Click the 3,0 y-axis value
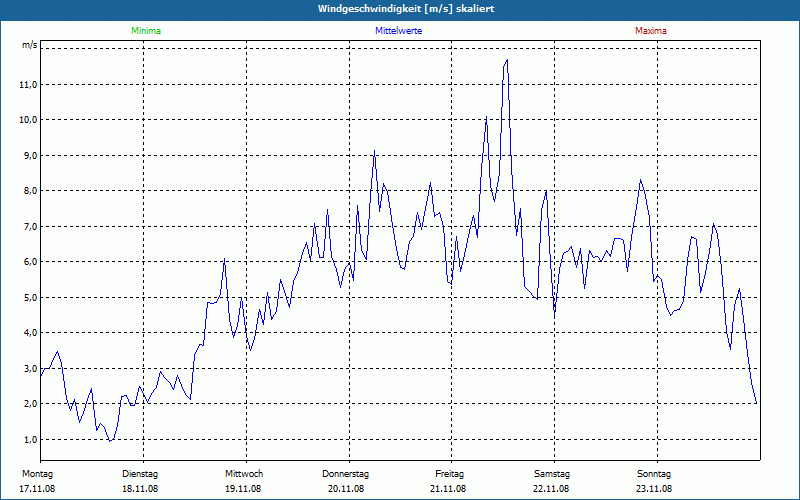Screen dimensions: 800x500 pos(30,368)
